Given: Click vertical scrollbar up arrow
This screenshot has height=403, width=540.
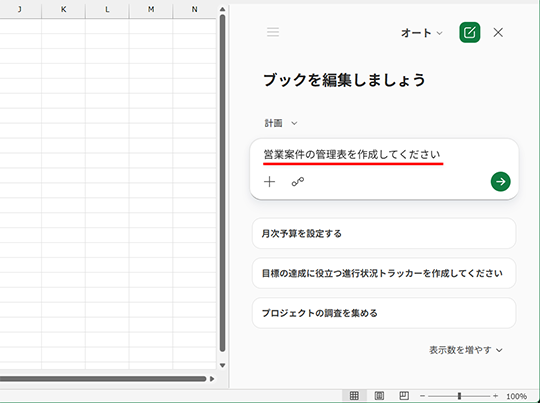Looking at the screenshot, I should point(222,9).
